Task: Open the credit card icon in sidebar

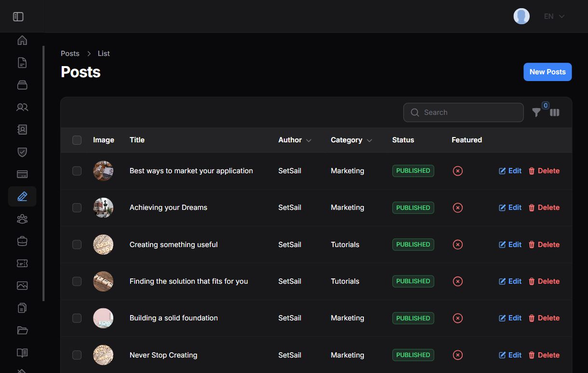Action: coord(22,174)
